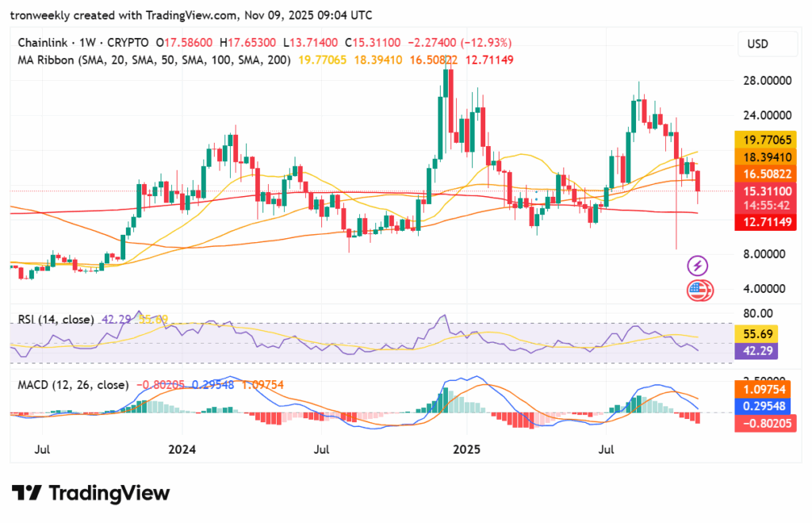Select the MACD (12, 26, close) indicator title
The height and width of the screenshot is (523, 812).
(x=73, y=384)
